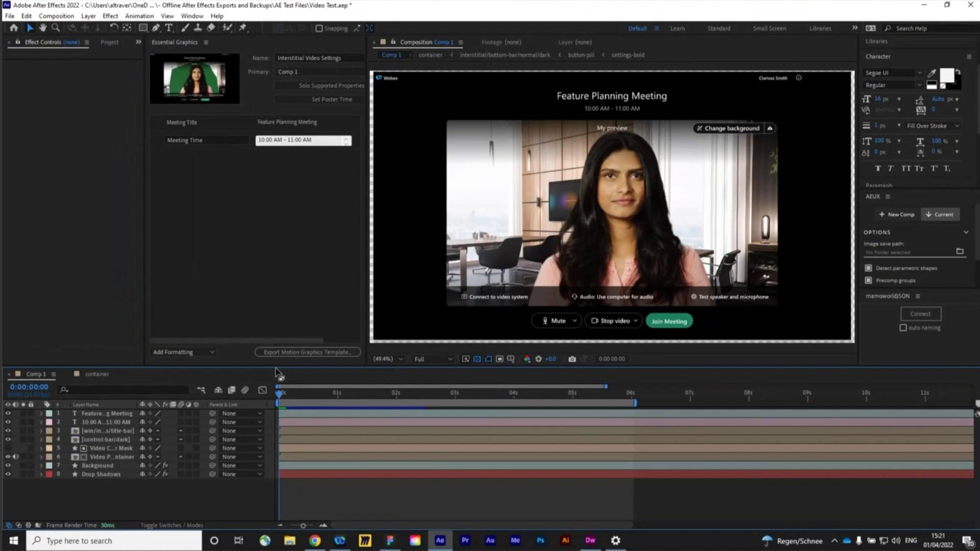Select the Zoom magnifier tool
The width and height of the screenshot is (980, 551).
(x=56, y=28)
